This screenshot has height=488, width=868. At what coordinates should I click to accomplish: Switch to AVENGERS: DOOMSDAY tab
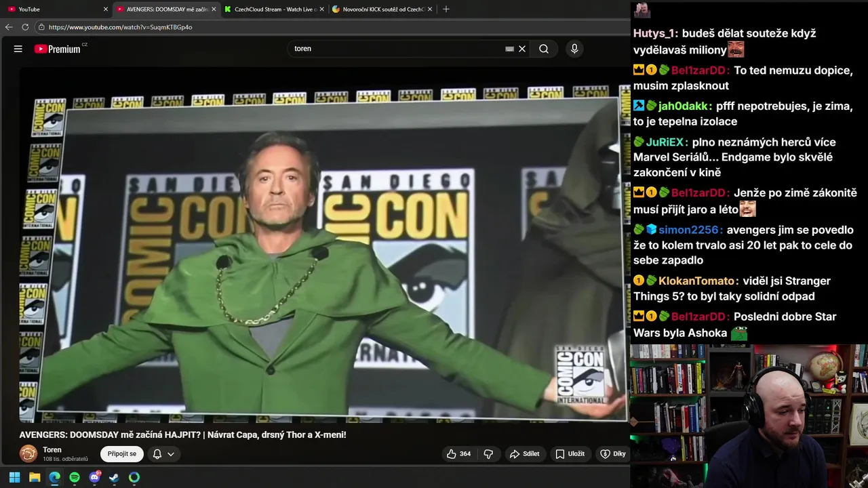166,9
